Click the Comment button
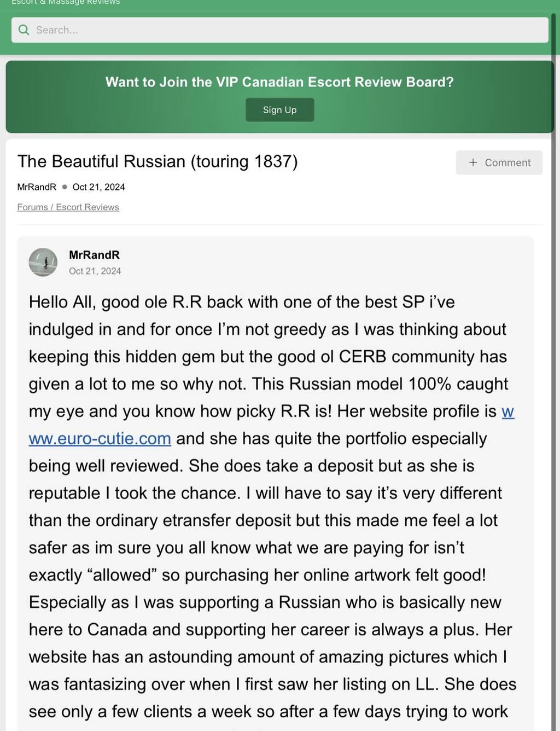The width and height of the screenshot is (560, 731). click(x=499, y=163)
